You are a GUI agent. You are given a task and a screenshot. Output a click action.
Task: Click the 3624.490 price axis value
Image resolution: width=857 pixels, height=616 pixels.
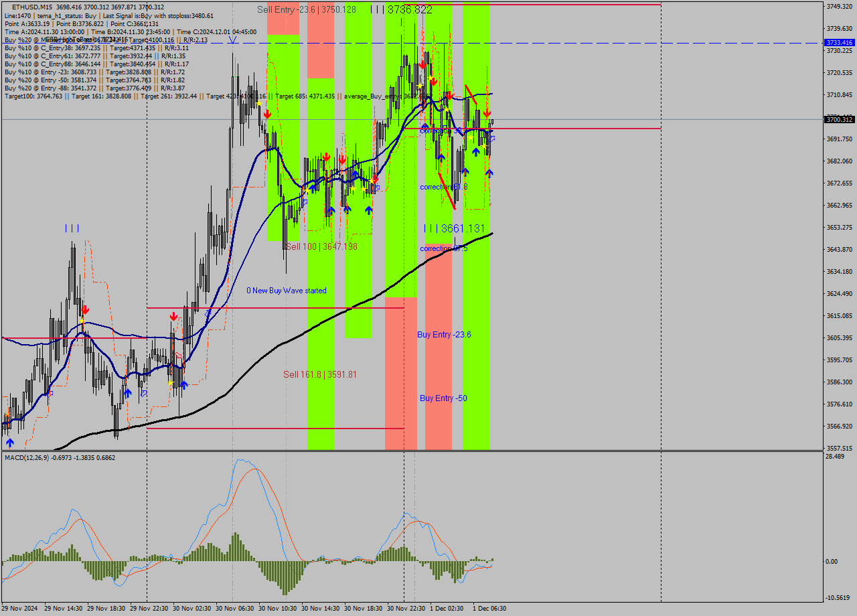coord(840,293)
